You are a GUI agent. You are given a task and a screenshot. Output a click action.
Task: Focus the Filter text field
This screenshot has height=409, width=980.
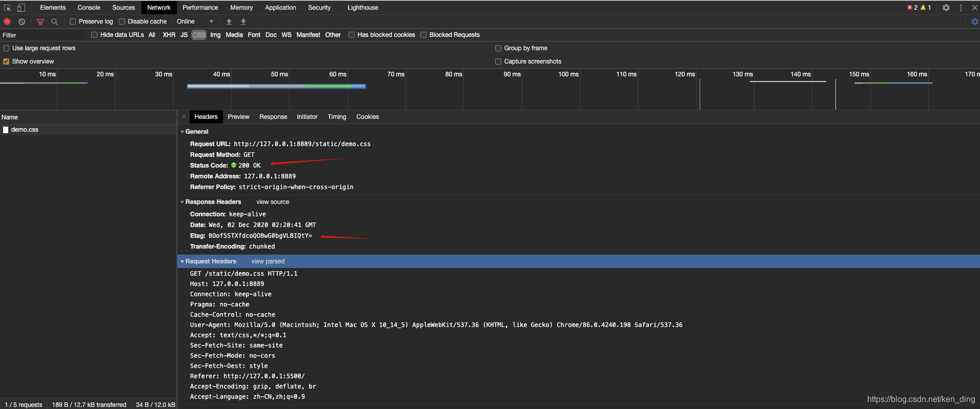click(43, 35)
